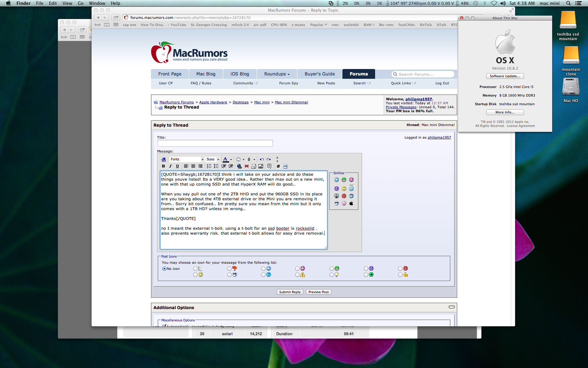
Task: Apply ordered list formatting
Action: tap(209, 166)
